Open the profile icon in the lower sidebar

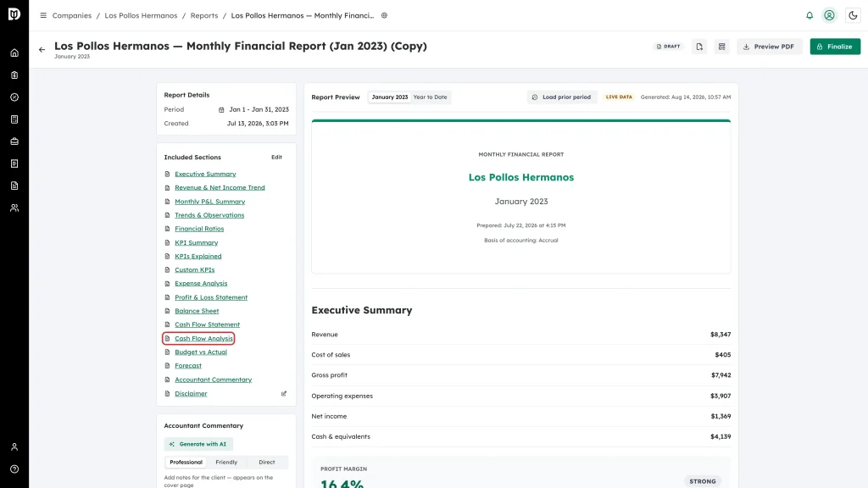click(14, 447)
